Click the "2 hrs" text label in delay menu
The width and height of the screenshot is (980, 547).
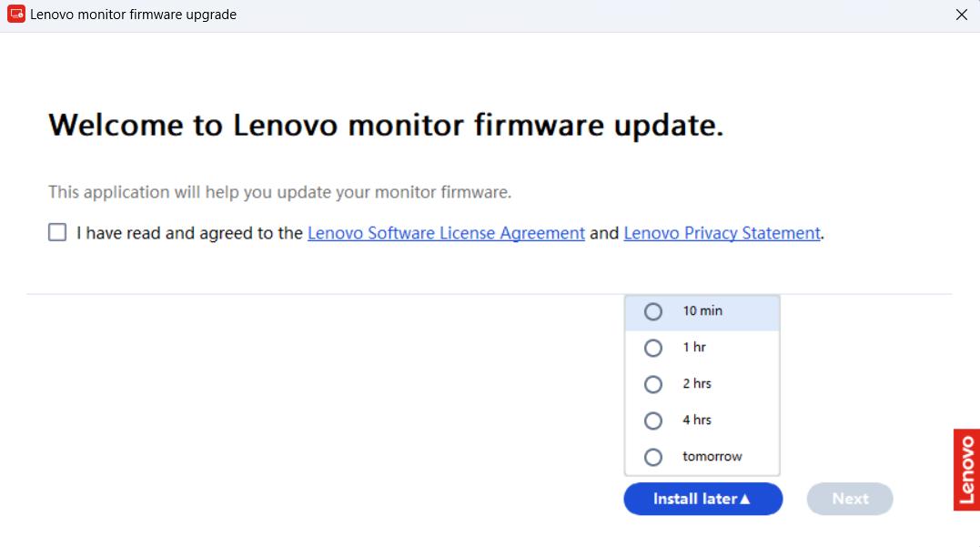697,384
